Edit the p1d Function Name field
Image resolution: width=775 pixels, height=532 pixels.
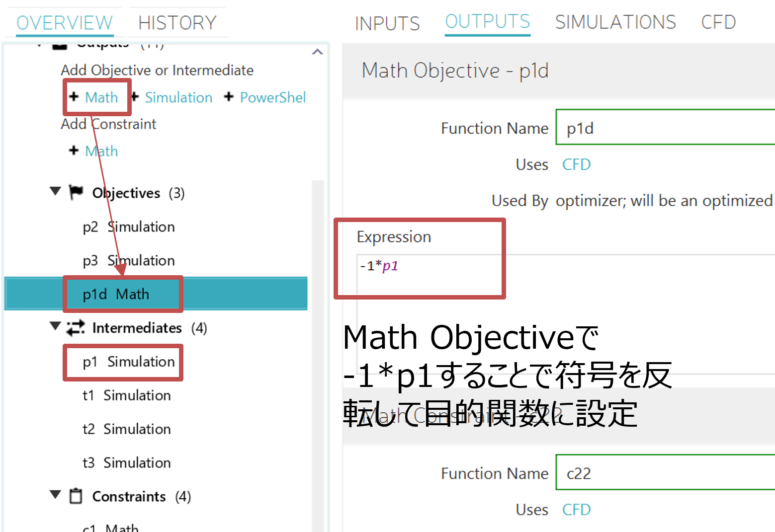665,128
